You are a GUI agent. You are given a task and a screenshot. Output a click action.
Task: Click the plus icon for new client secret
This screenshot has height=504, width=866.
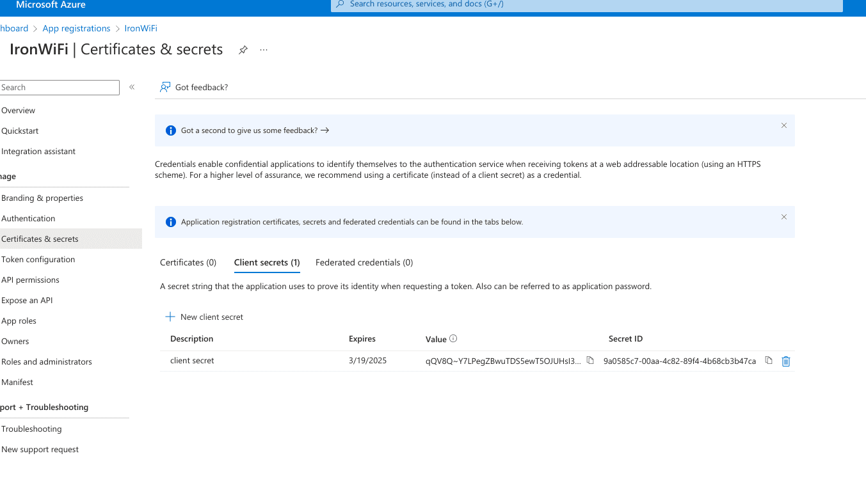pos(170,317)
